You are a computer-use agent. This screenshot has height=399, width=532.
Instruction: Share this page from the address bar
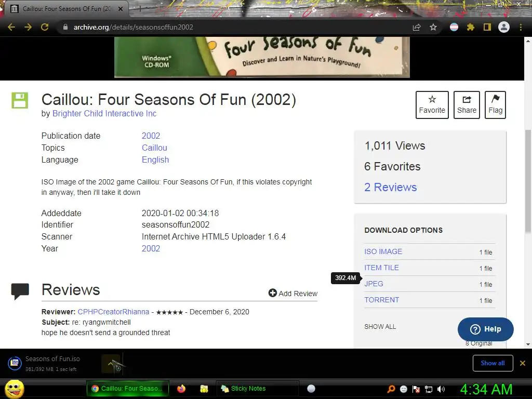417,27
